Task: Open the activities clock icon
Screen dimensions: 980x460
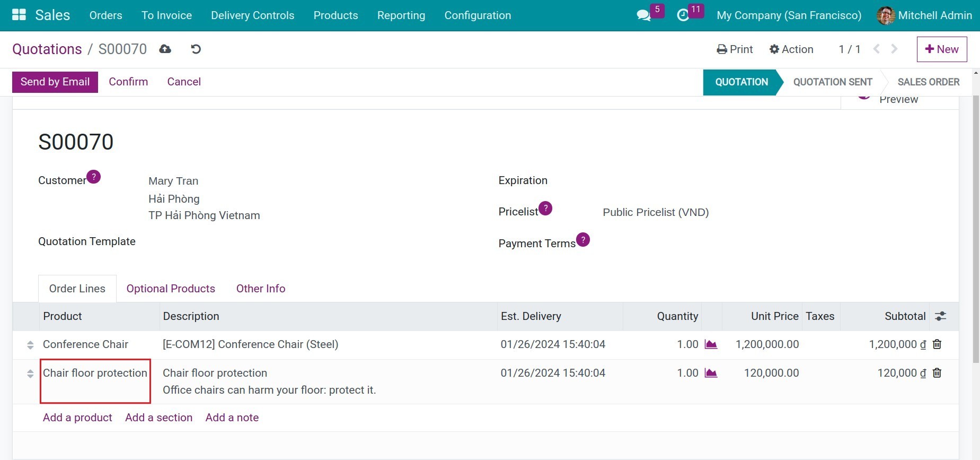Action: [683, 15]
